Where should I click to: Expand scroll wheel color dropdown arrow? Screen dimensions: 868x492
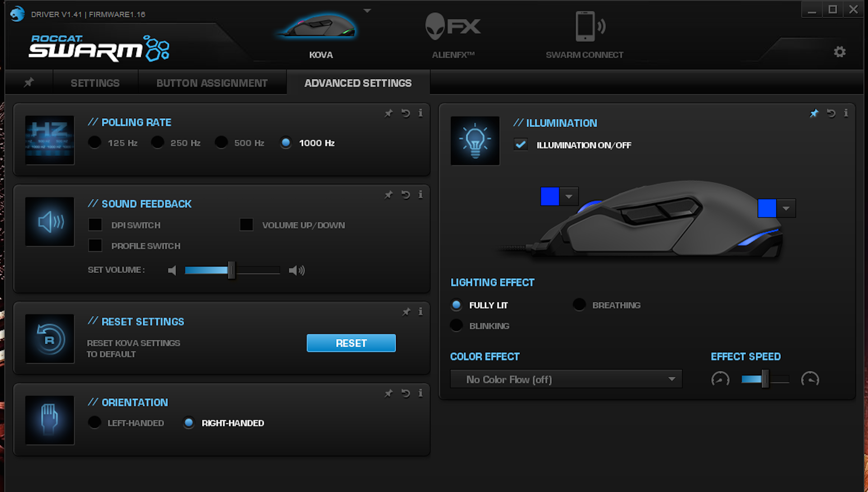pos(569,197)
